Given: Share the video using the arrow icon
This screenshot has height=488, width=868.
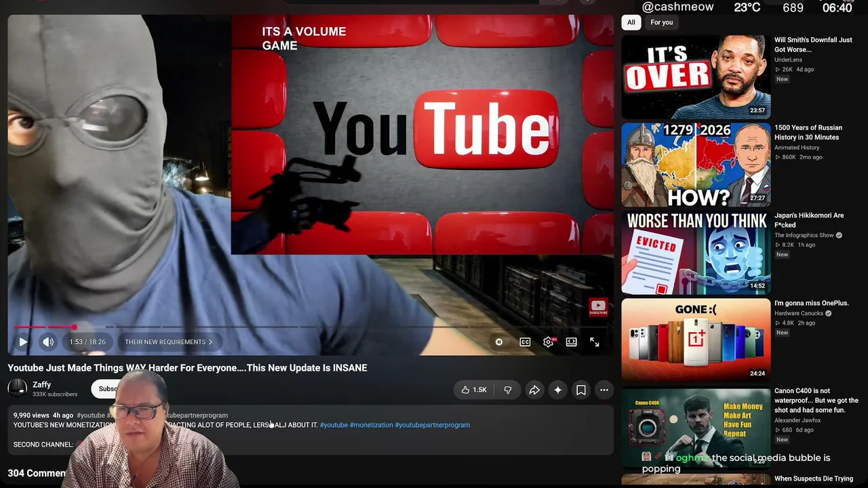Looking at the screenshot, I should pos(534,390).
